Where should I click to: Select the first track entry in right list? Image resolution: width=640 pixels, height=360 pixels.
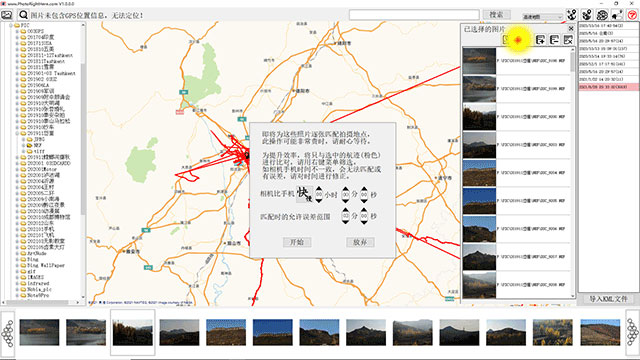608,26
